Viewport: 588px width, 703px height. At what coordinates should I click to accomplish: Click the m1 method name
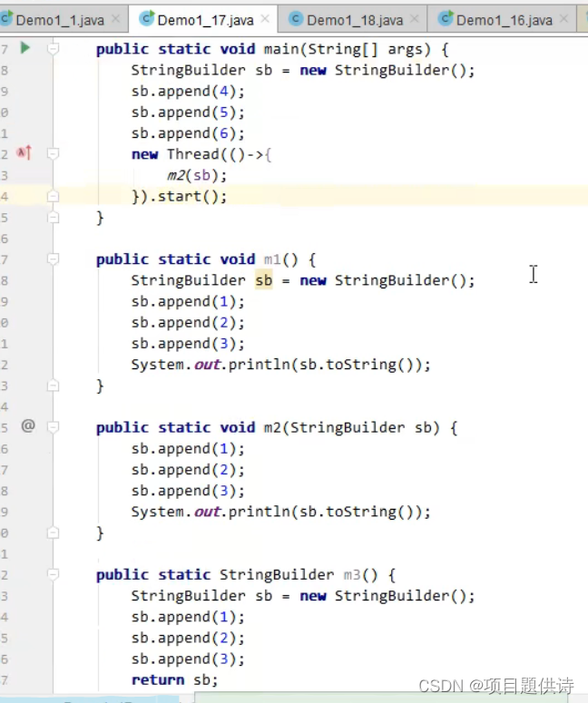[x=272, y=259]
